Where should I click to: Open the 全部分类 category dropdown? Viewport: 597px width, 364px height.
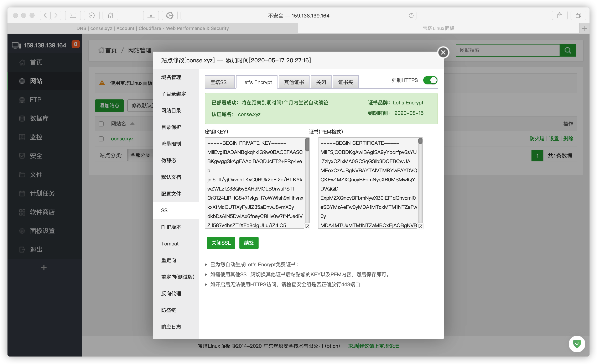click(x=140, y=155)
